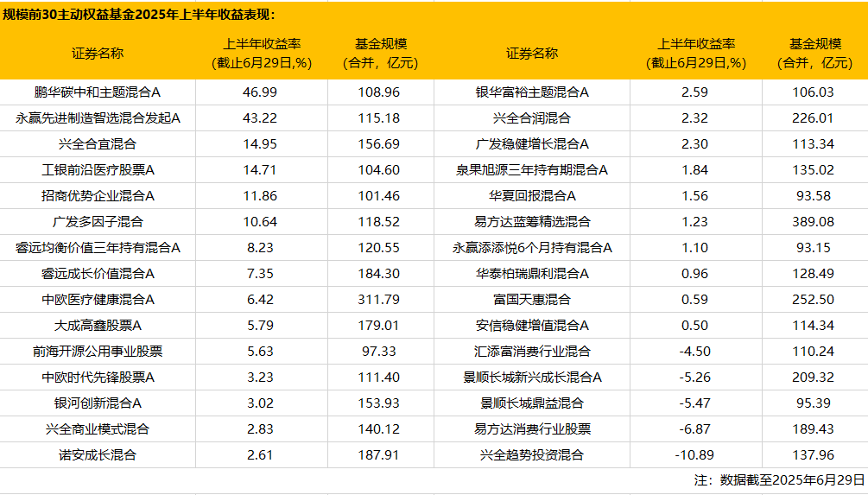Click the cell 银华富裕主题混合A
The height and width of the screenshot is (495, 868).
(x=532, y=92)
